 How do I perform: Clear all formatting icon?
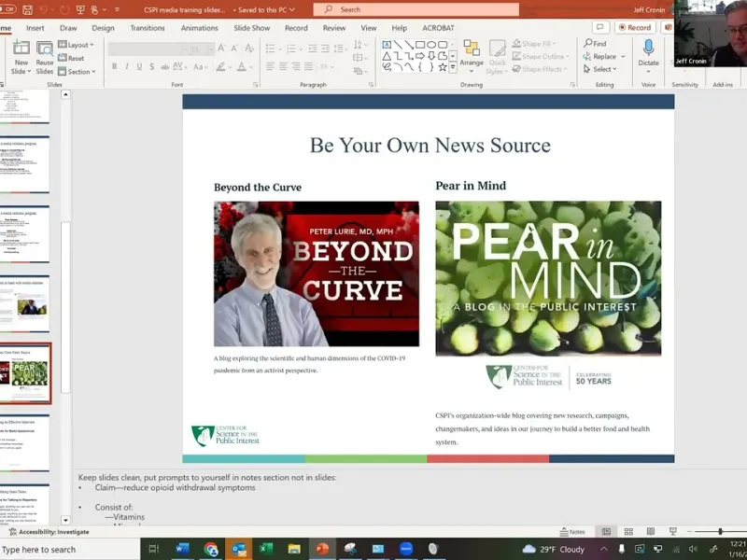[249, 49]
